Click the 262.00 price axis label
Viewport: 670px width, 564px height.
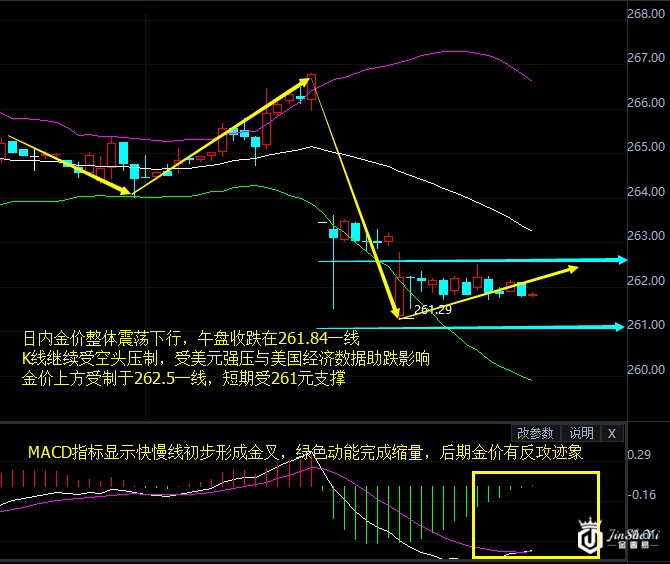pyautogui.click(x=646, y=280)
